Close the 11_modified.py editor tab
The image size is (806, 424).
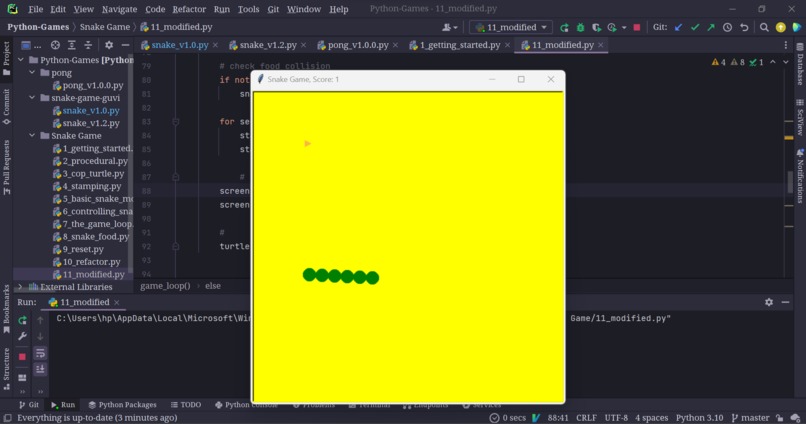[x=600, y=45]
